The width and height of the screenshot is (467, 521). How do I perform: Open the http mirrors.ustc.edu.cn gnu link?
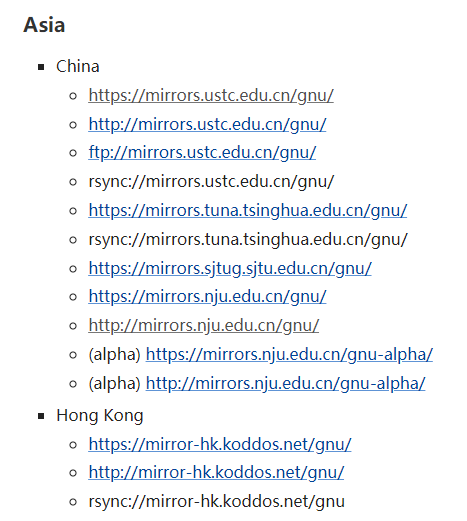click(x=207, y=124)
